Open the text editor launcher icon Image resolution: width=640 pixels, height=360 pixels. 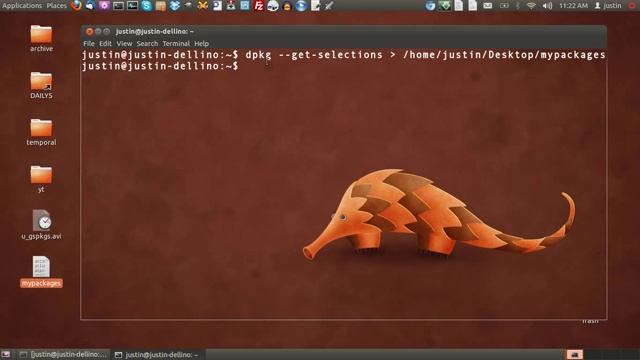click(315, 6)
